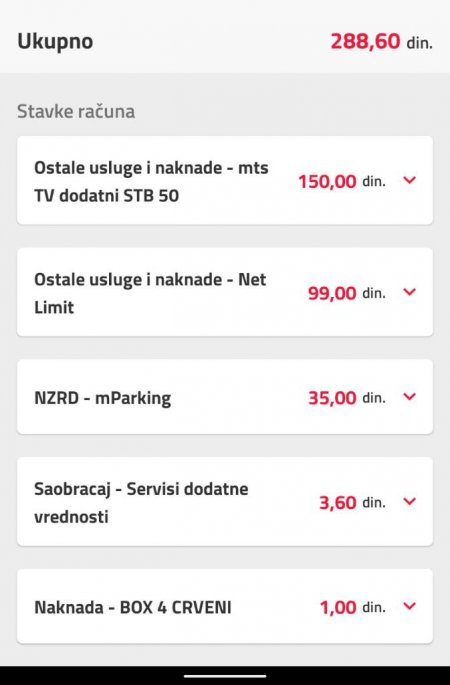Viewport: 450px width, 685px height.
Task: Select the Naknada - BOX 4 CRVENI label
Action: tap(133, 607)
